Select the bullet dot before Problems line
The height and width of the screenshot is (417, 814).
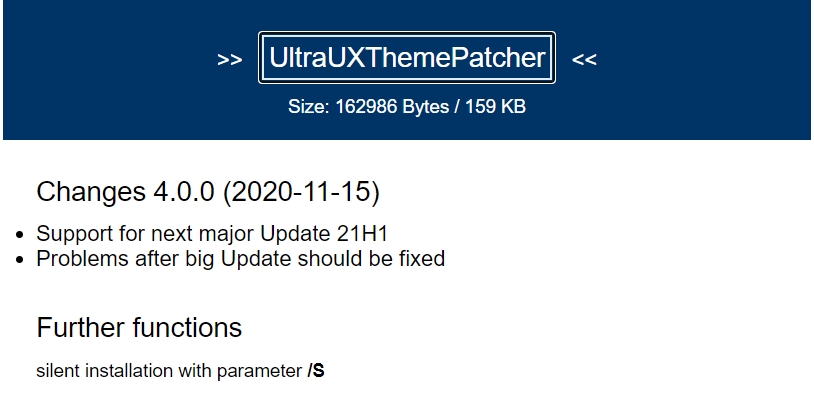pos(20,260)
